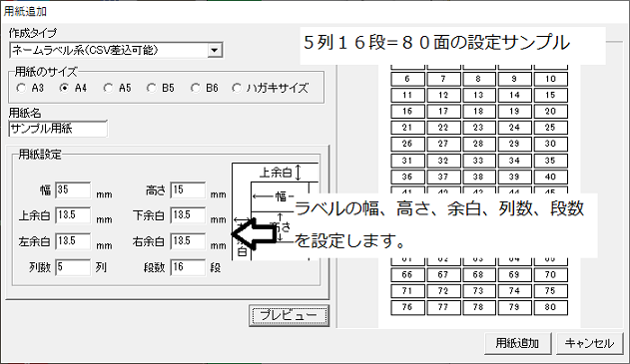This screenshot has height=364, width=630.
Task: Click label cell 35 in preview
Action: tap(550, 161)
